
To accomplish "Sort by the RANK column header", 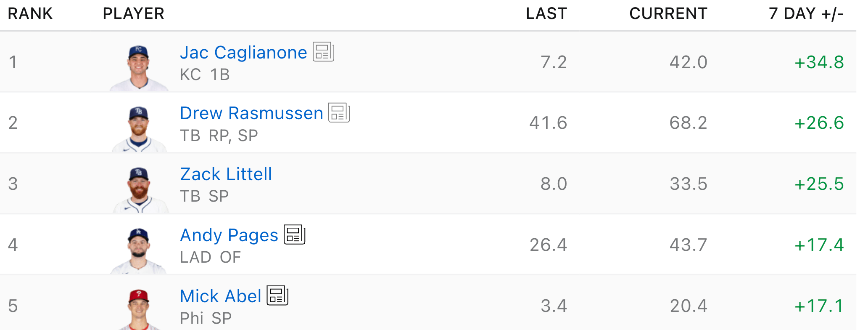I will [30, 13].
